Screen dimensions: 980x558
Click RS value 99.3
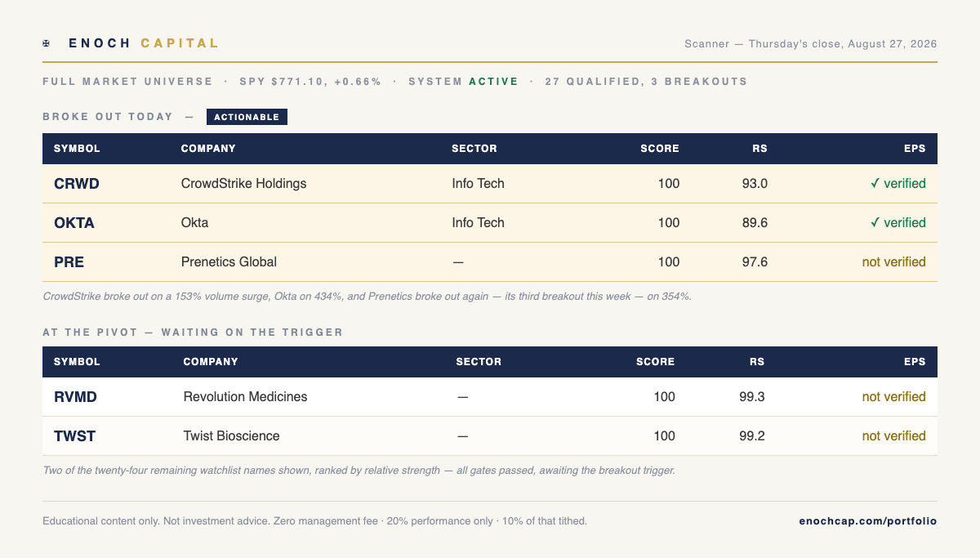752,397
